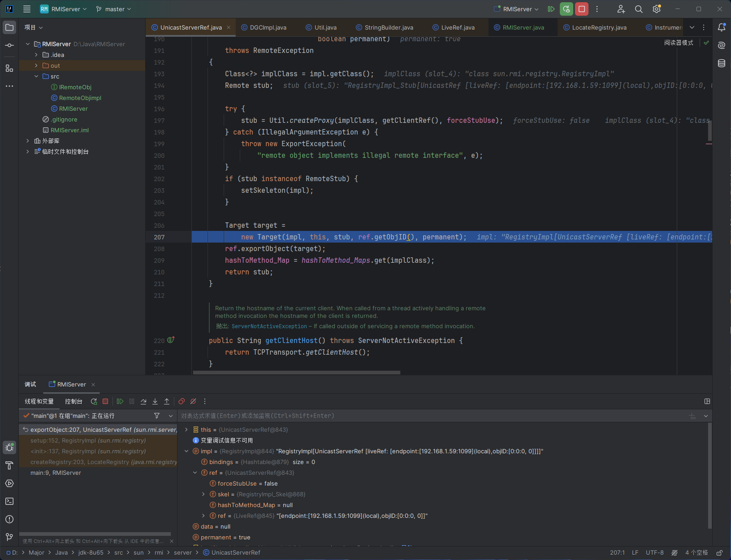Open RemoteObjimpl class in project tree
Image resolution: width=731 pixels, height=560 pixels.
(80, 98)
